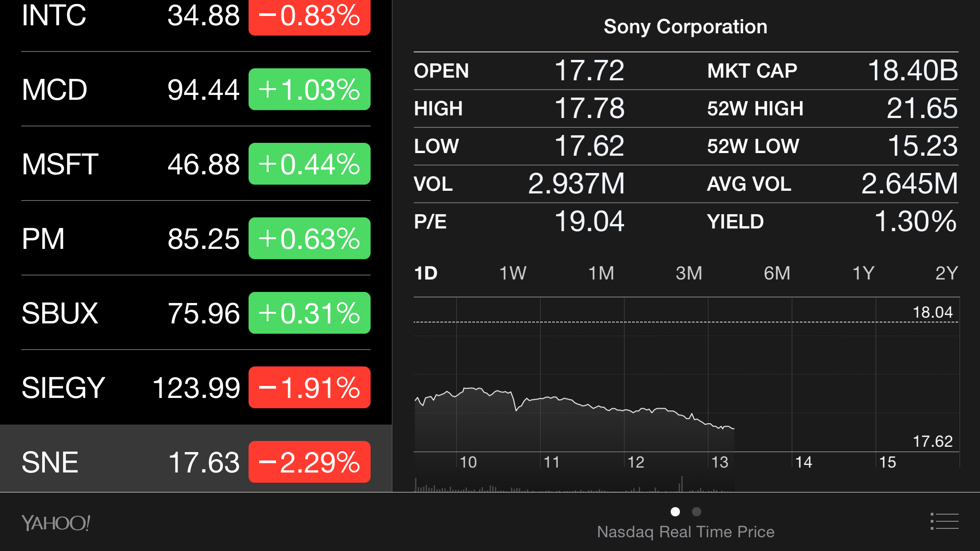Screen dimensions: 980x551
Task: Tap the YIELD value 1.30%
Action: [916, 221]
